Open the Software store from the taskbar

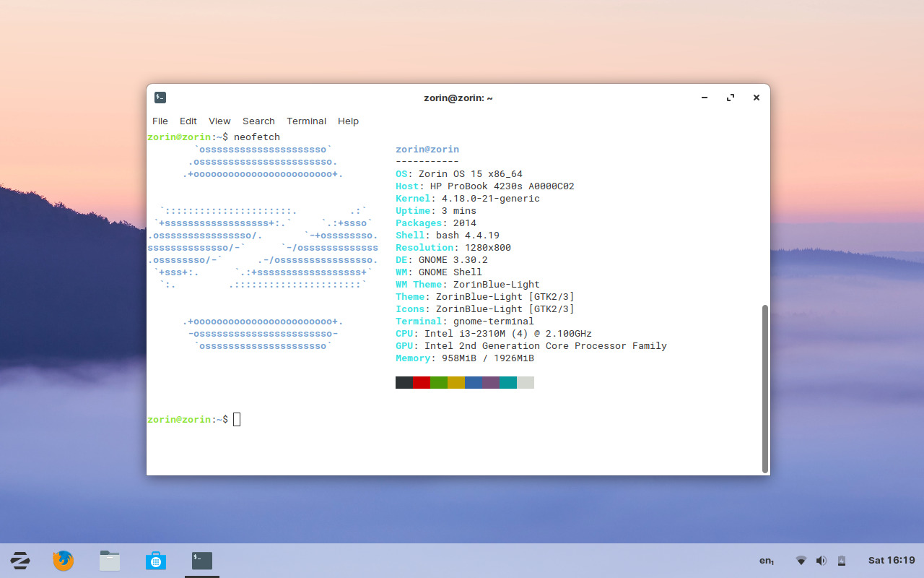click(155, 560)
